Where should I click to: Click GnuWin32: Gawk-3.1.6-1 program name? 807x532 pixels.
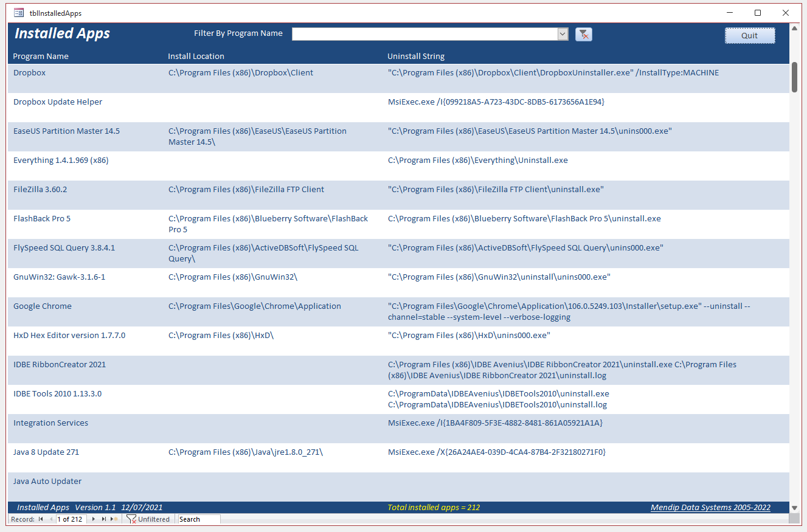(60, 277)
